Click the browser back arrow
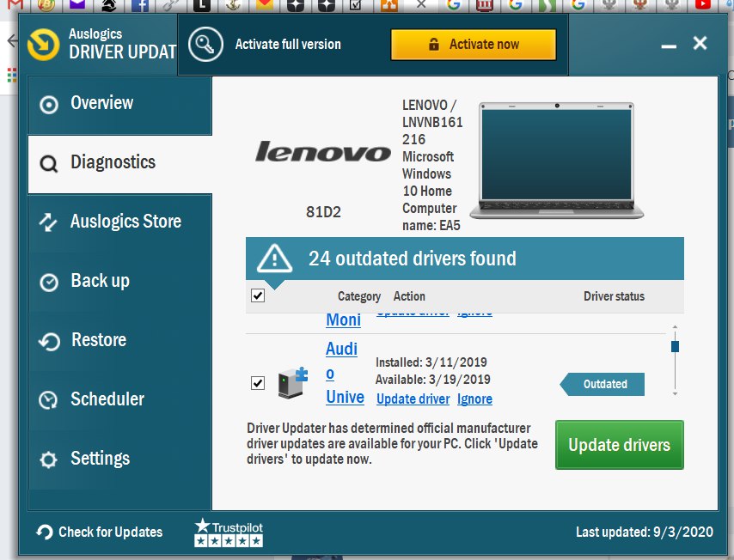 click(x=13, y=41)
